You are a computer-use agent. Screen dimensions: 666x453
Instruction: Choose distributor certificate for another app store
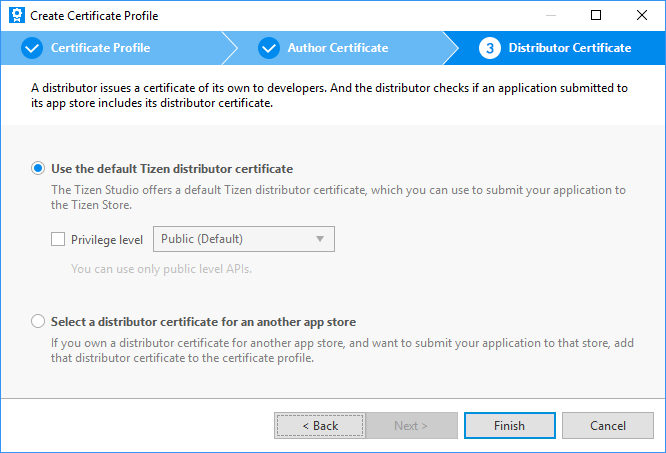coord(39,322)
